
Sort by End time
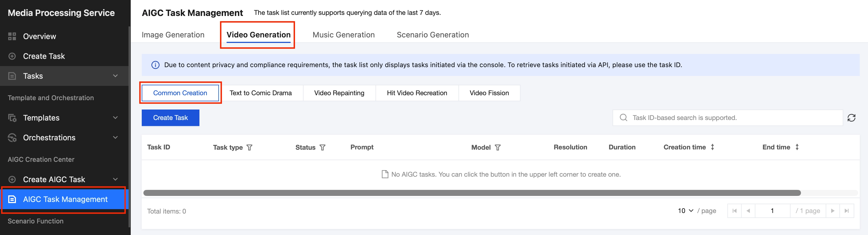point(797,147)
